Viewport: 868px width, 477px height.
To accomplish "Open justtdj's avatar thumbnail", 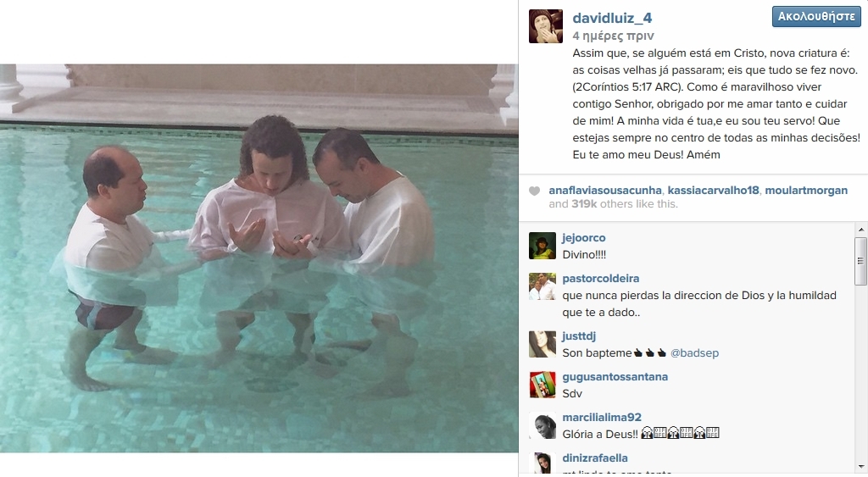I will (x=542, y=344).
